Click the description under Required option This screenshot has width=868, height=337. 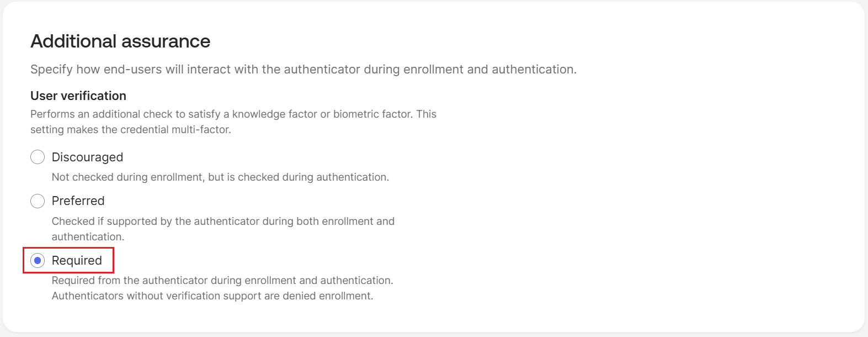[x=222, y=288]
